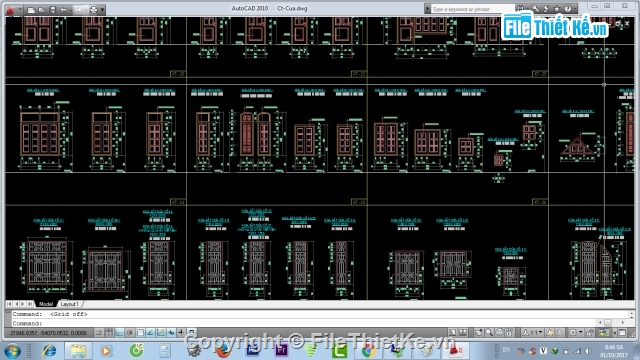This screenshot has height=360, width=640.
Task: Open Google Chrome from the taskbar
Action: point(368,351)
